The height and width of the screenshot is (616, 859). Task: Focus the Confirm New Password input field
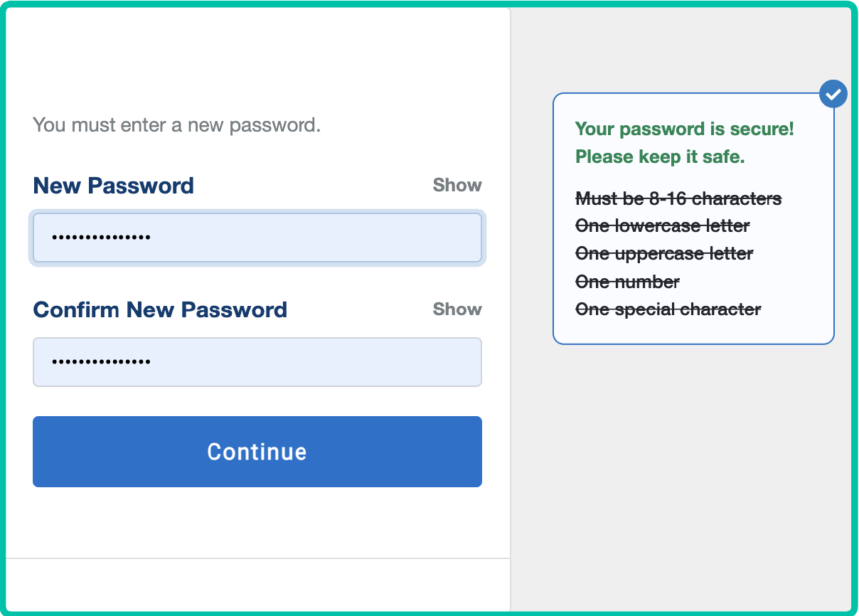(x=257, y=362)
